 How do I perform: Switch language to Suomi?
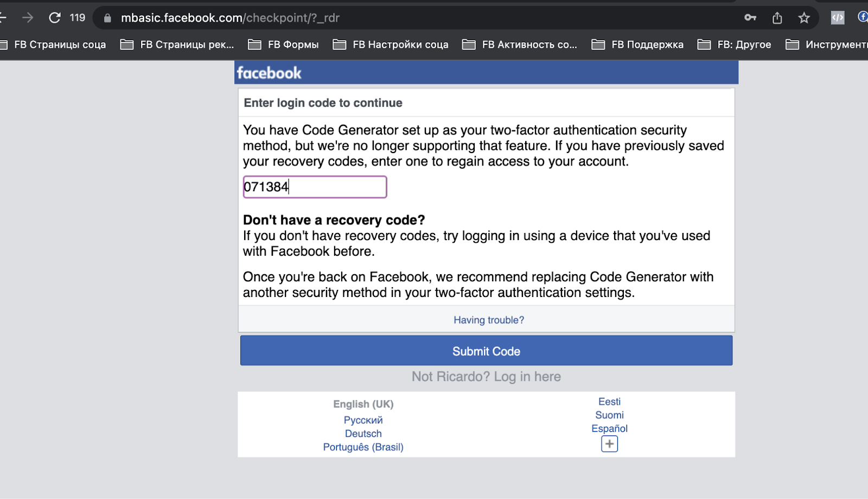[x=609, y=415]
